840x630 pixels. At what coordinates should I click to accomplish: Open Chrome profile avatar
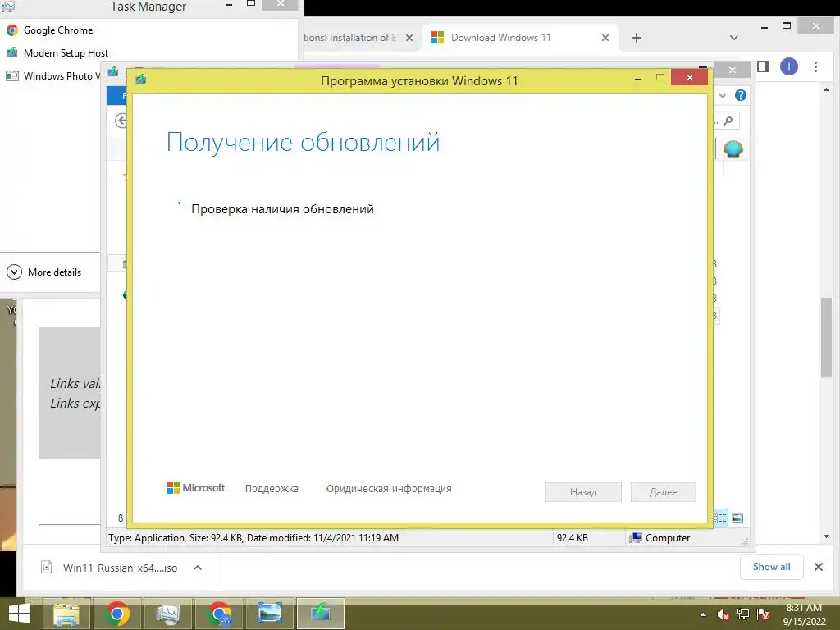click(x=788, y=66)
